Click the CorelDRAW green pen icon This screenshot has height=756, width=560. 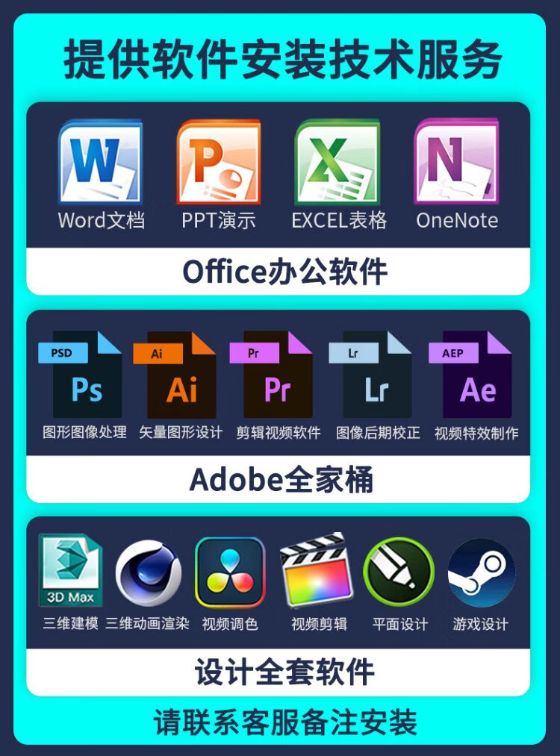pos(399,572)
